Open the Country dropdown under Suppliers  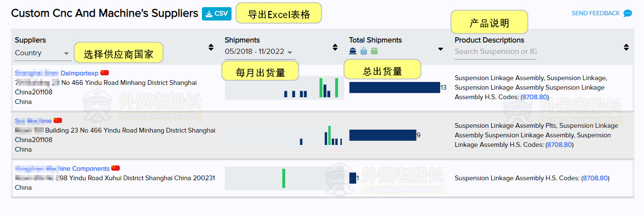click(42, 53)
